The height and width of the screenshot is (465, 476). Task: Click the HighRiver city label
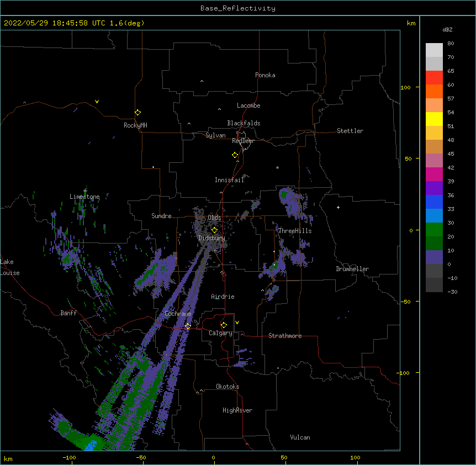[x=237, y=410]
